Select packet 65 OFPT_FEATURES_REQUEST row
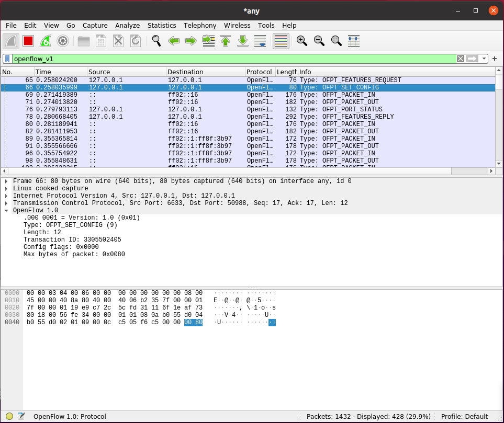 click(248, 80)
